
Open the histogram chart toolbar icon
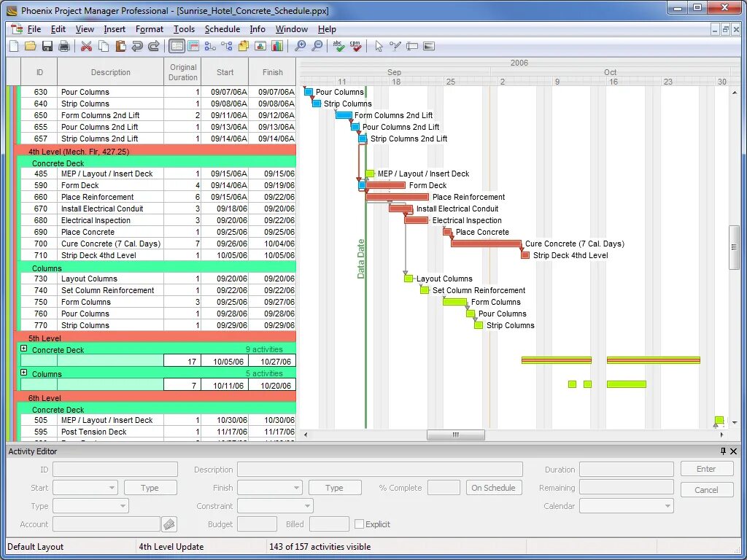(x=276, y=46)
